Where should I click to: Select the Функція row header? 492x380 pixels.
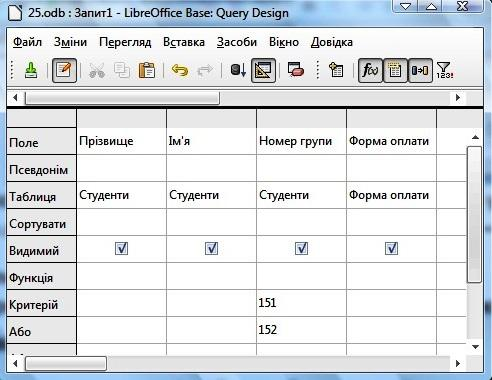pyautogui.click(x=41, y=276)
